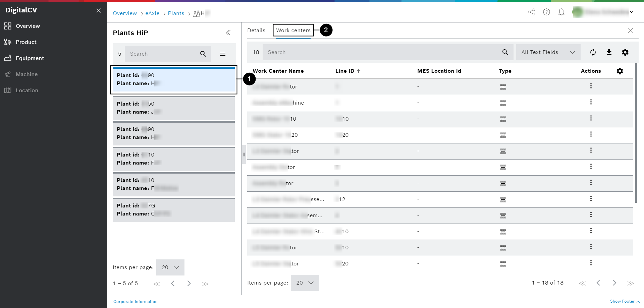Open the notifications bell
Image resolution: width=644 pixels, height=308 pixels.
tap(561, 12)
